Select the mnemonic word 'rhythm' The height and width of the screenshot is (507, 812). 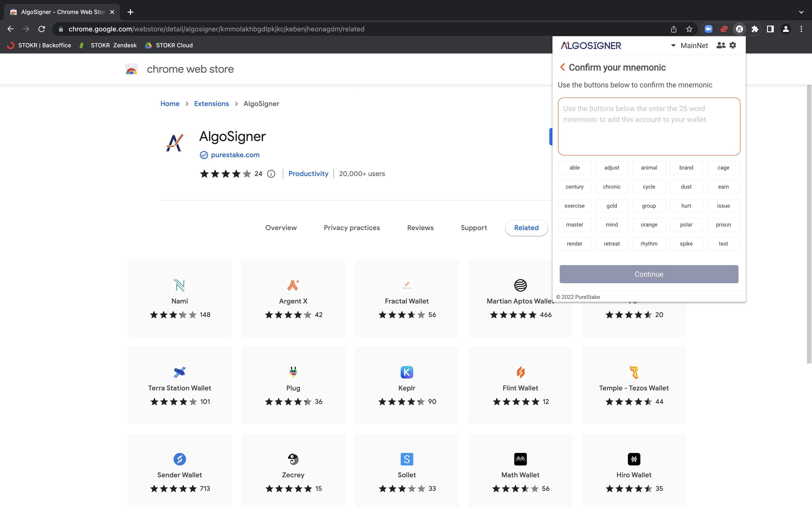coord(649,244)
